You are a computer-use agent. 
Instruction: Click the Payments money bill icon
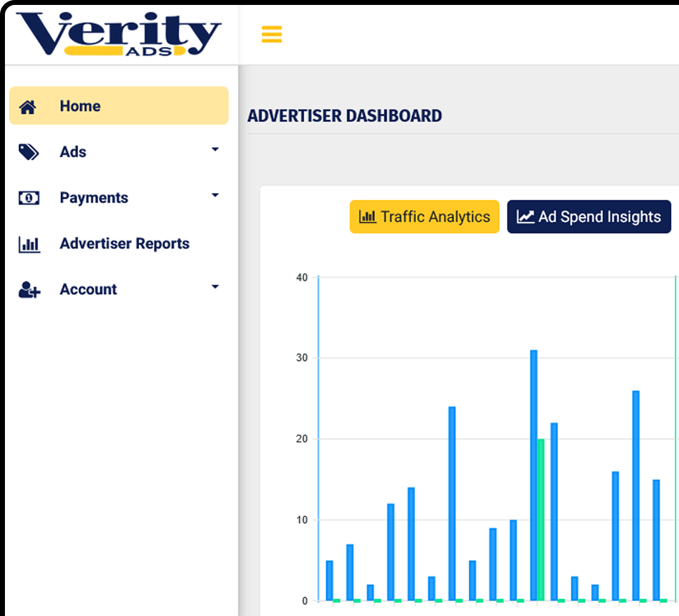[28, 198]
